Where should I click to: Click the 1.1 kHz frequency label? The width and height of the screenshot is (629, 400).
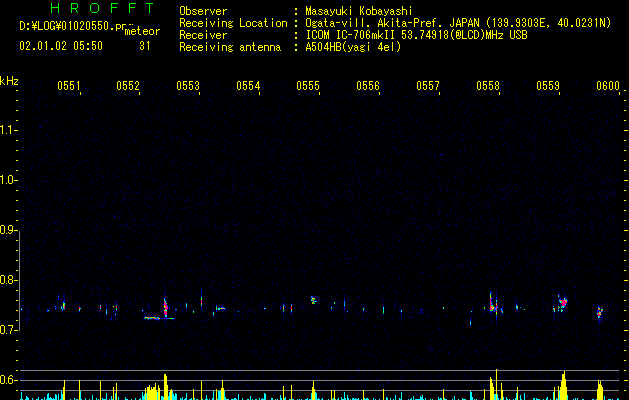point(9,130)
